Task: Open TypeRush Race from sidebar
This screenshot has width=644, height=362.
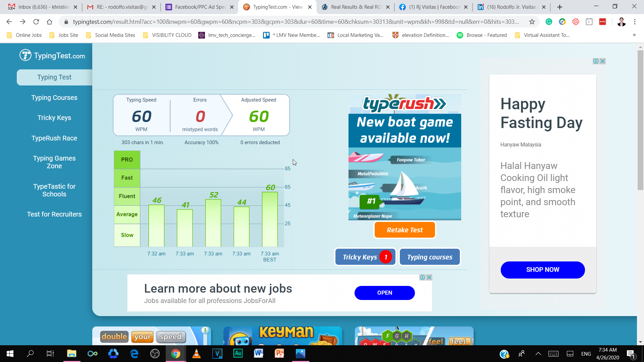Action: coord(54,138)
